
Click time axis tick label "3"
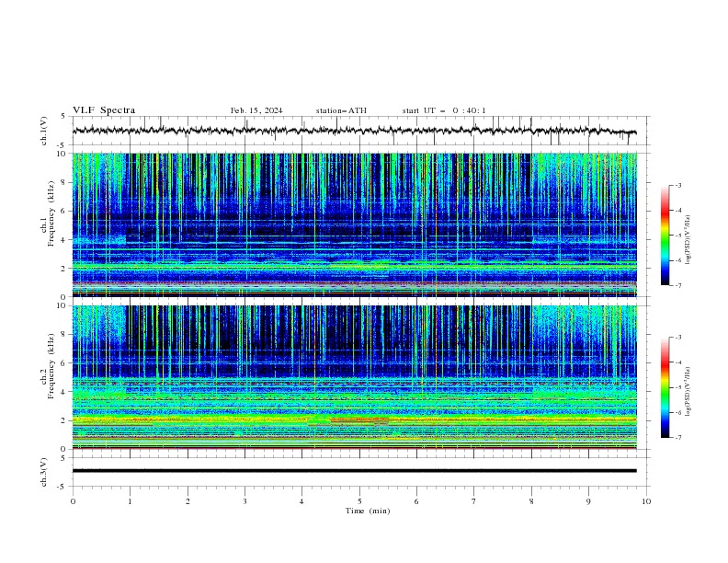pyautogui.click(x=245, y=501)
